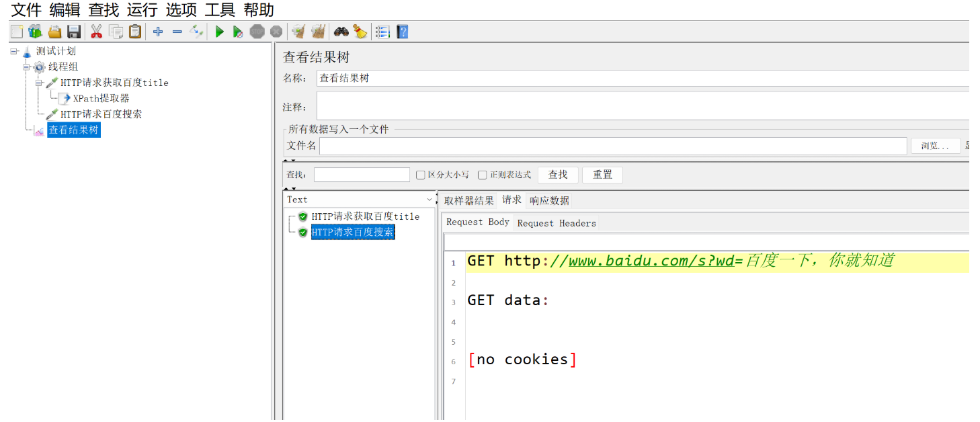Enable the 正则表达式 checkbox

tap(482, 175)
